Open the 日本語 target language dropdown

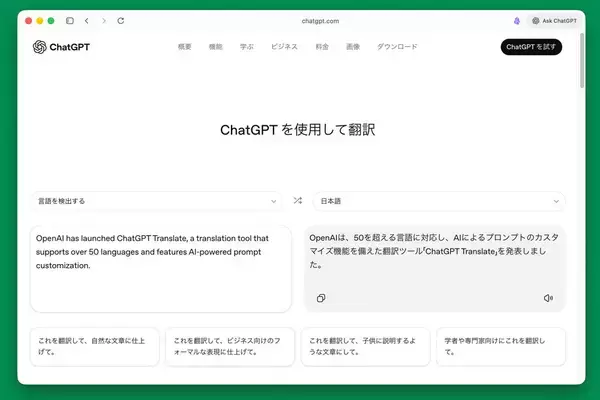pos(439,201)
